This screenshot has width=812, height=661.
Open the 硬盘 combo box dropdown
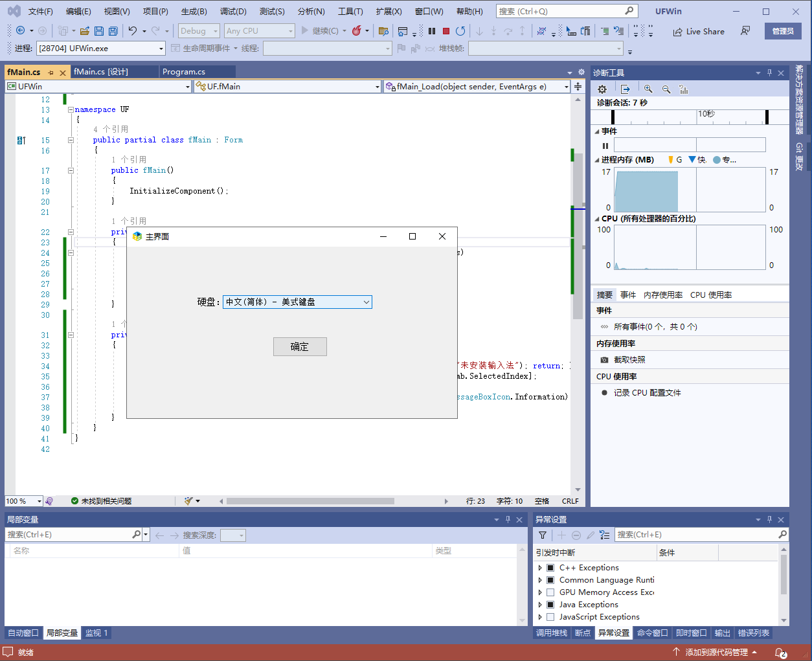coord(366,302)
